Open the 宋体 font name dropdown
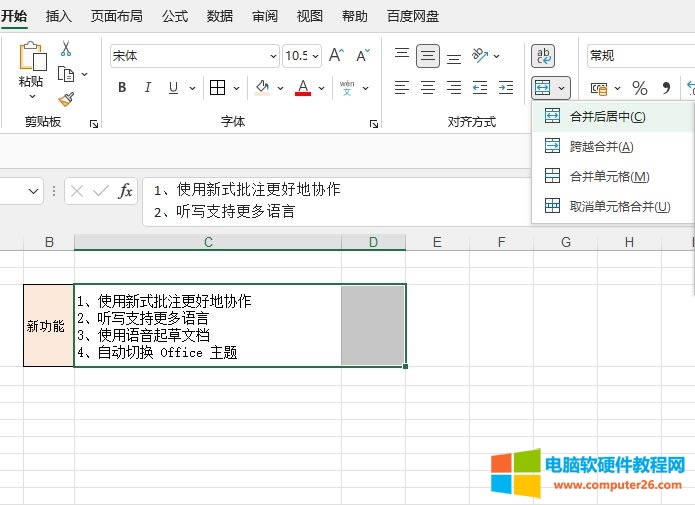The height and width of the screenshot is (505, 695). pyautogui.click(x=273, y=56)
